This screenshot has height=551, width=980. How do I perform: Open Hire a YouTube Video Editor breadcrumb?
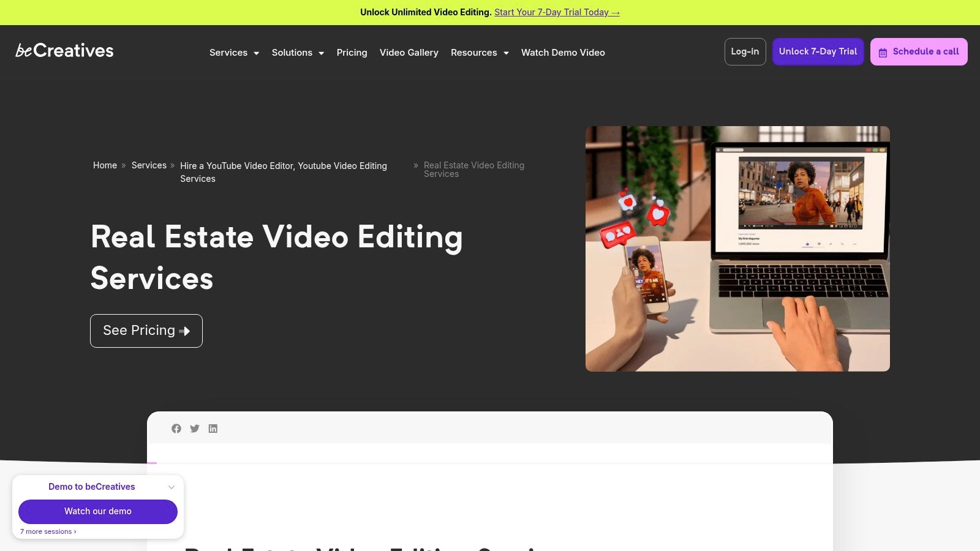click(x=284, y=172)
